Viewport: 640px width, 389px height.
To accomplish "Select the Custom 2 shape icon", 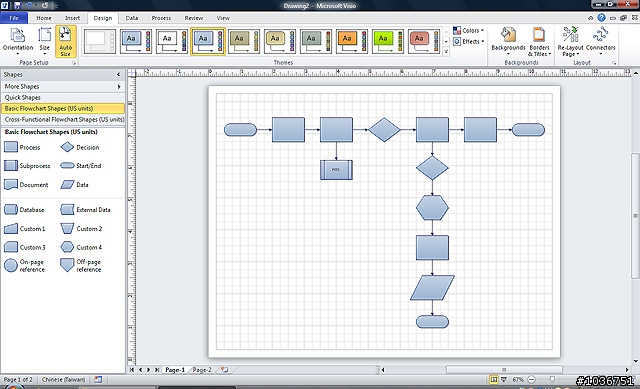I will click(x=67, y=229).
